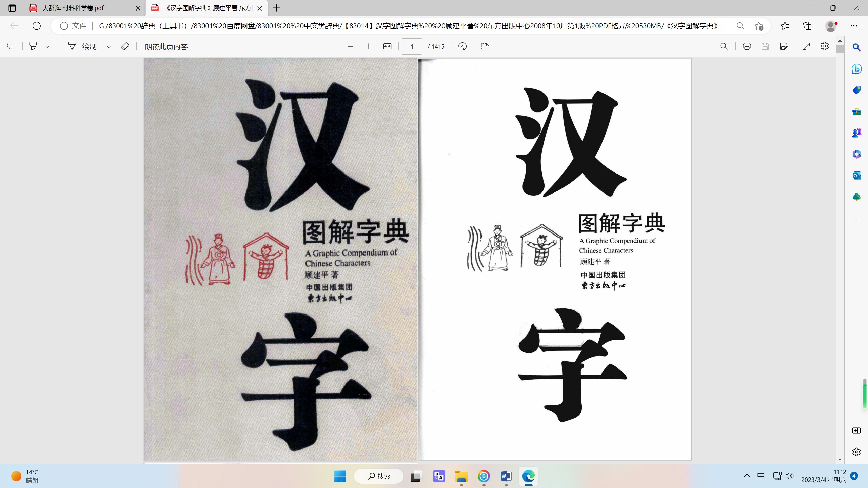The width and height of the screenshot is (868, 488).
Task: Hide the sidebar with collapse icon
Action: point(856,430)
